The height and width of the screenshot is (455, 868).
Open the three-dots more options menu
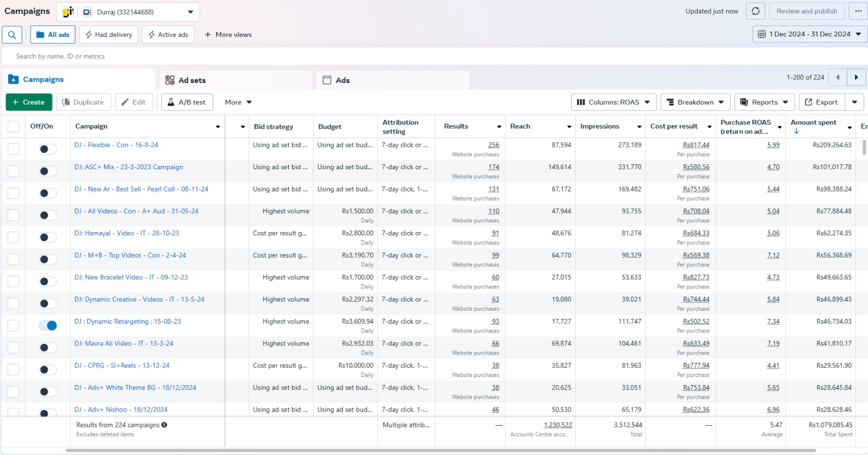pos(858,11)
